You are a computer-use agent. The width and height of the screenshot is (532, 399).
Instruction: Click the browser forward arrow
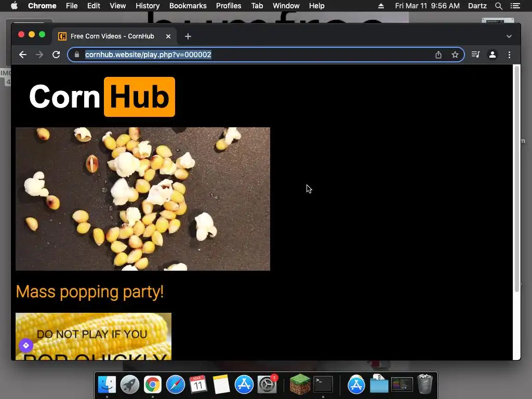coord(39,55)
